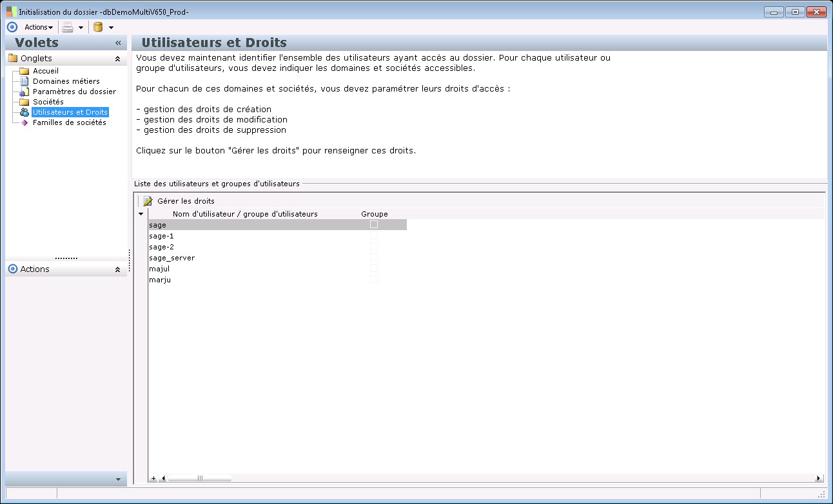Click the Utilisateurs et Droits people icon
Screen dimensions: 833x504
[24, 112]
